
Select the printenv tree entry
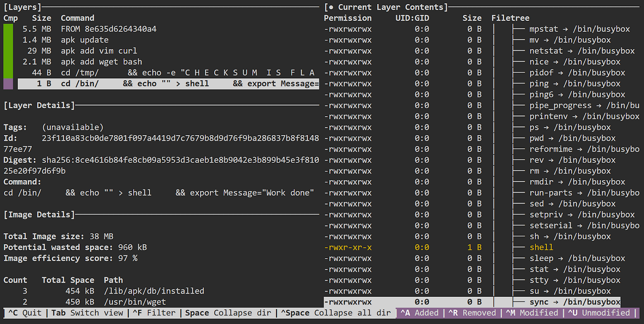(584, 116)
